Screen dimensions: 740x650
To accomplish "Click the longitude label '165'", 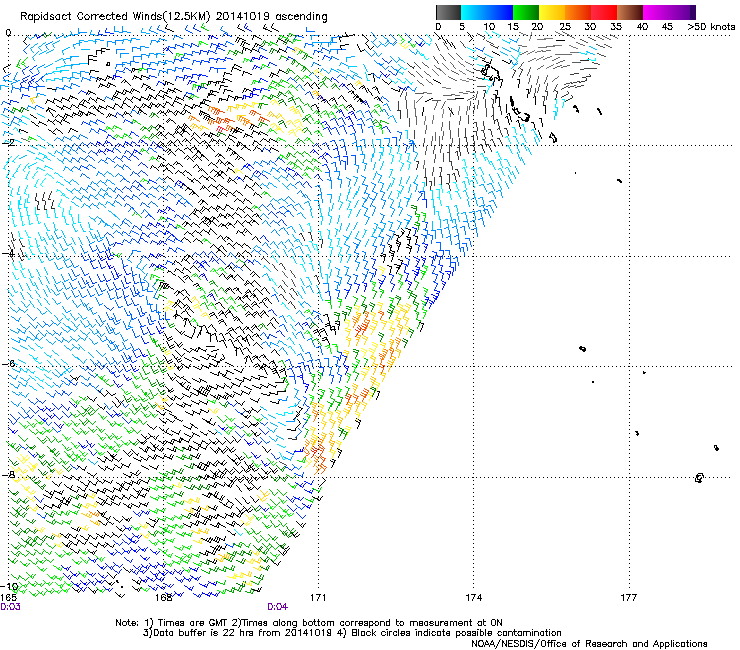I will [8, 597].
